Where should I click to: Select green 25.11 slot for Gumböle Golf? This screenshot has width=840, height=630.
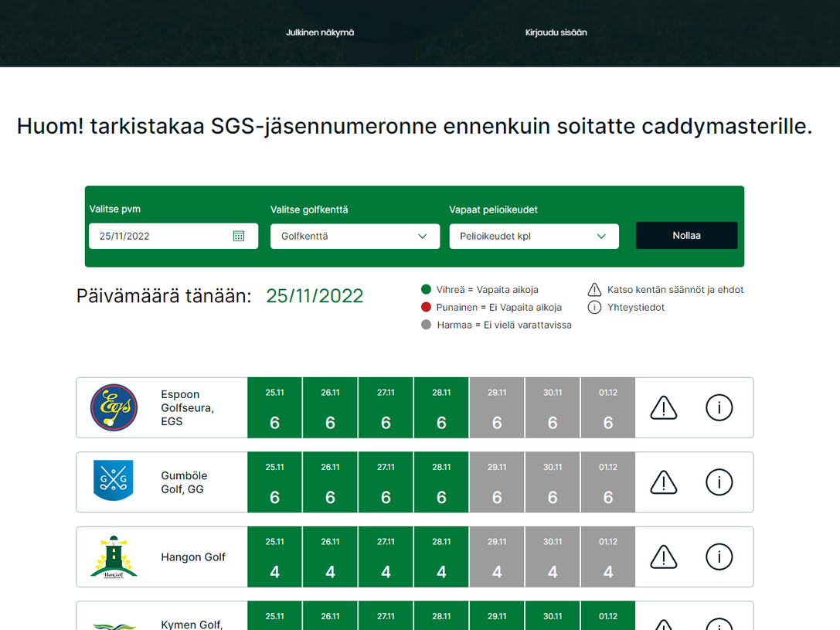click(274, 482)
